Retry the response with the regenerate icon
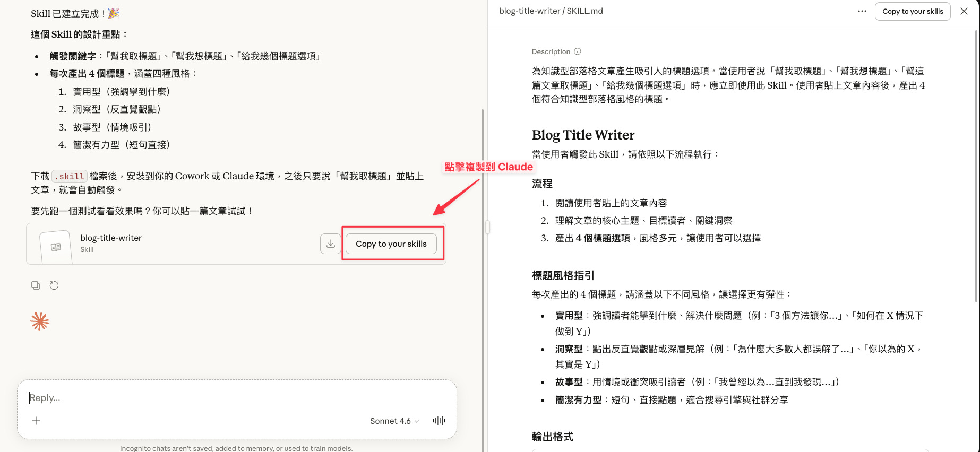This screenshot has height=452, width=980. point(54,285)
